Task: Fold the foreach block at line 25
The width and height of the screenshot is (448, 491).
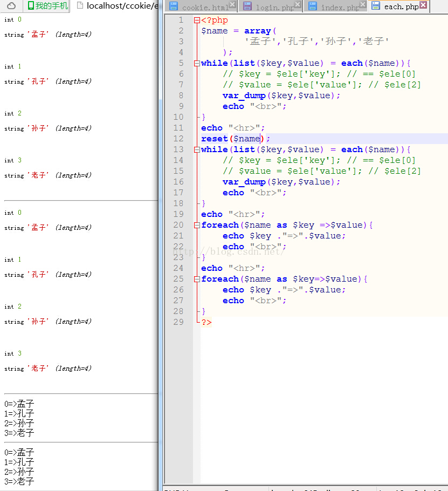Action: [x=197, y=279]
